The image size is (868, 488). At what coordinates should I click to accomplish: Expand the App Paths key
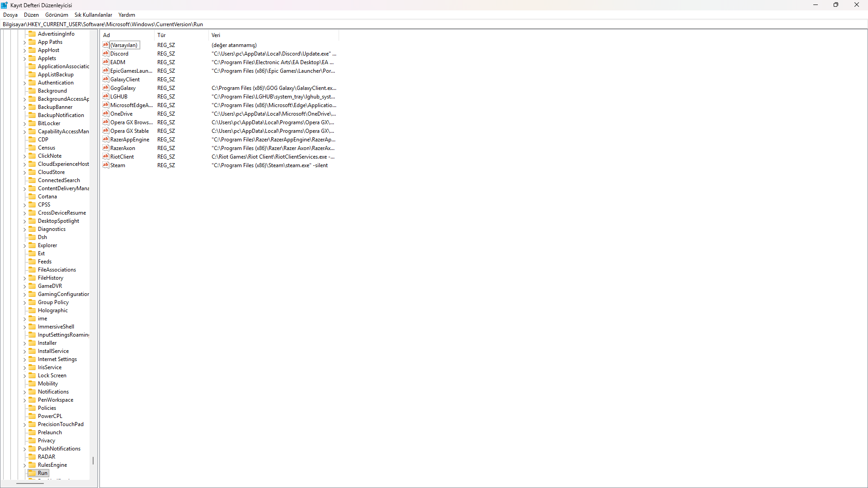click(x=24, y=42)
